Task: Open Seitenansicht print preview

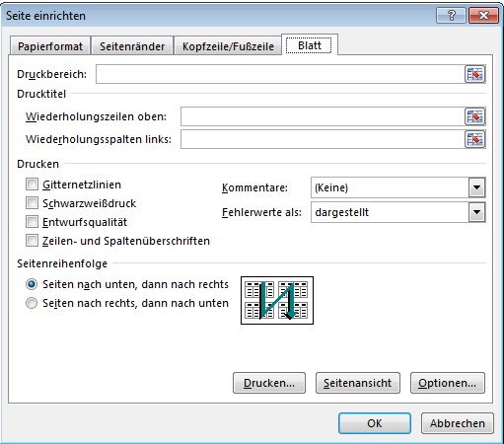Action: click(358, 383)
